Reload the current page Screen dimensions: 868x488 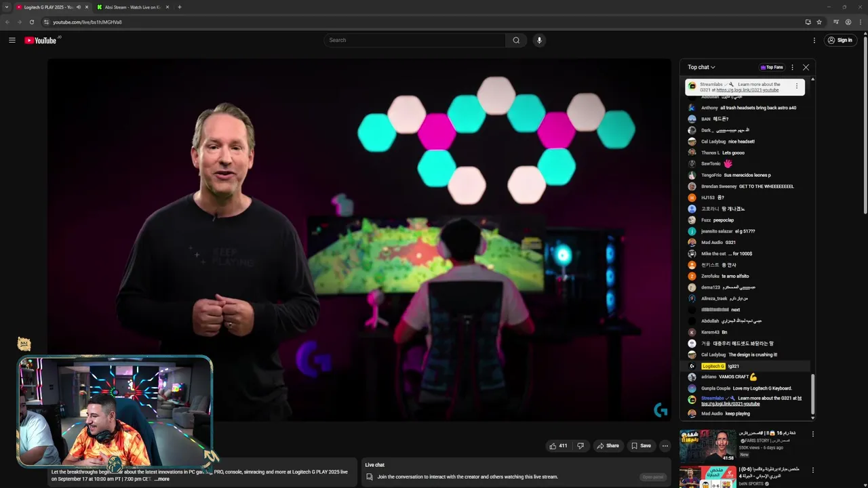31,22
